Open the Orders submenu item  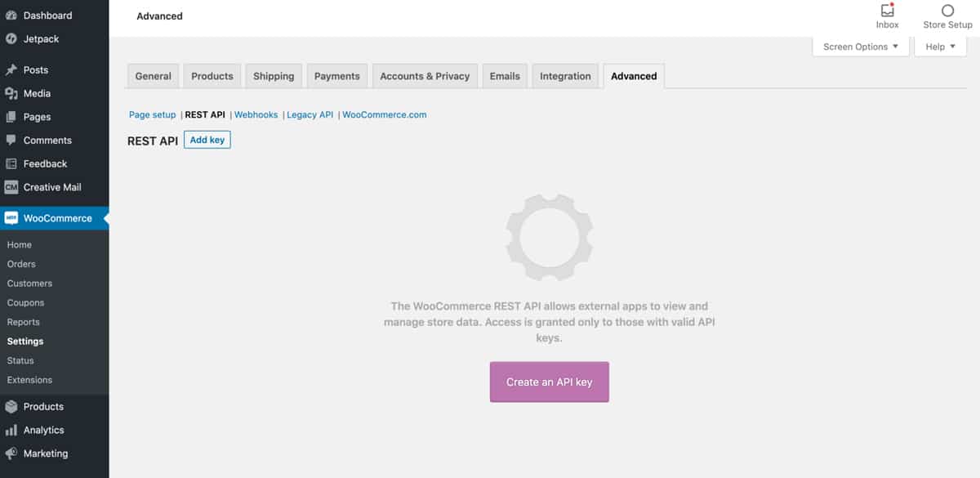pos(21,264)
